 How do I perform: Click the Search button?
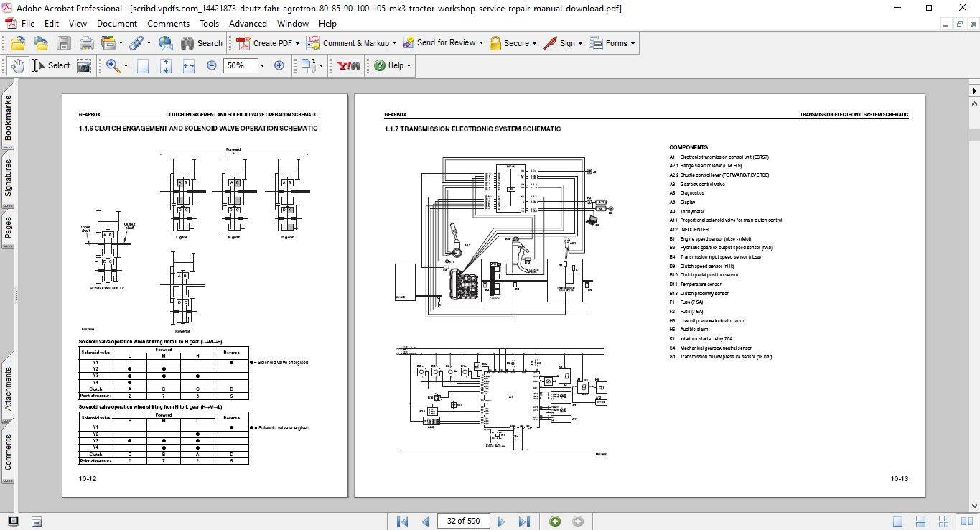[x=202, y=43]
